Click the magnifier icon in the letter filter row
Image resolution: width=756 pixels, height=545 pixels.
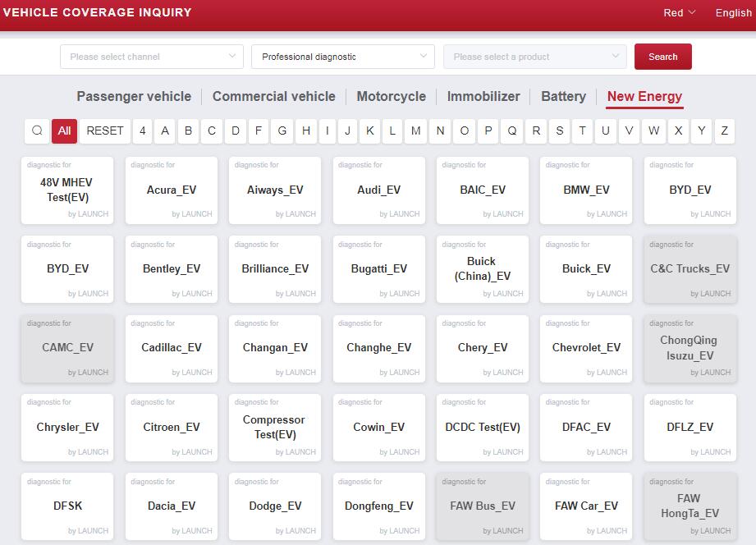(37, 131)
